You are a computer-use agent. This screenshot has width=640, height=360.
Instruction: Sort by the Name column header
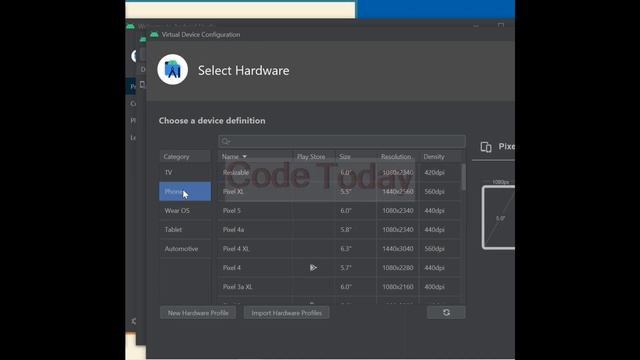(x=255, y=157)
